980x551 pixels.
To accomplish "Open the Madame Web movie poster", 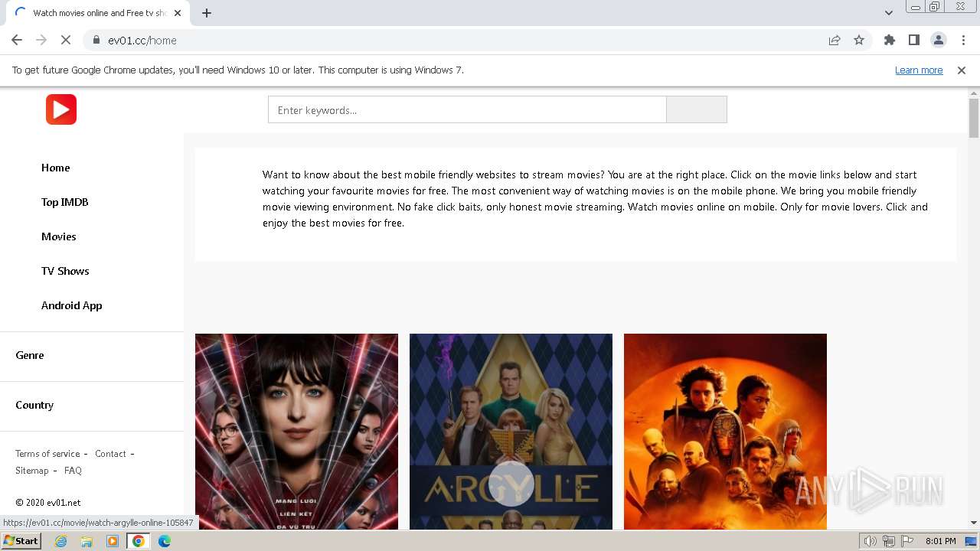I will coord(296,431).
